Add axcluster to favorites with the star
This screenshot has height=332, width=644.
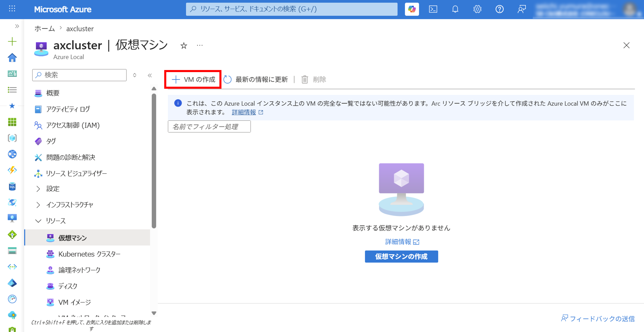[184, 46]
